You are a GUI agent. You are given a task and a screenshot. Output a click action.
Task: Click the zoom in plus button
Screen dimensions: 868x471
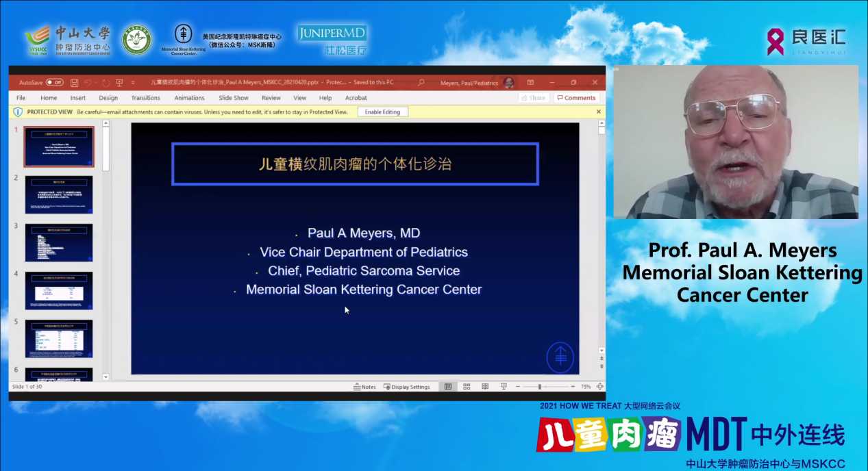[x=573, y=387]
